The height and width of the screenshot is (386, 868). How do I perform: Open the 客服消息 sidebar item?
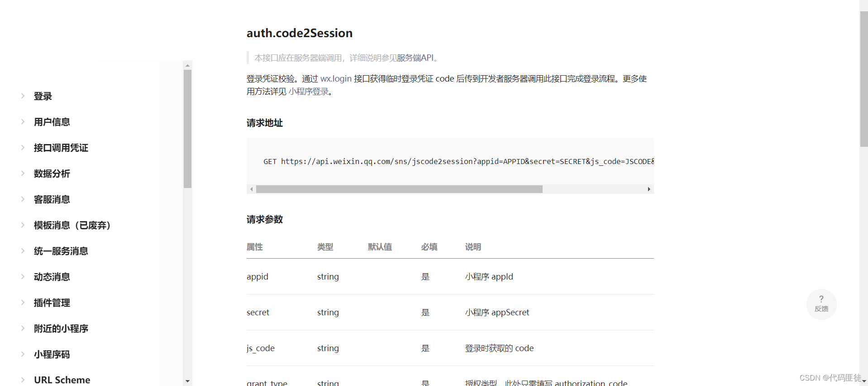(52, 199)
